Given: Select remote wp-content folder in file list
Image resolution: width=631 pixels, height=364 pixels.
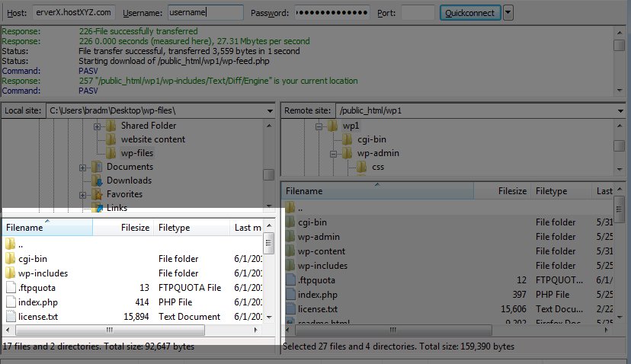Looking at the screenshot, I should tap(447, 251).
